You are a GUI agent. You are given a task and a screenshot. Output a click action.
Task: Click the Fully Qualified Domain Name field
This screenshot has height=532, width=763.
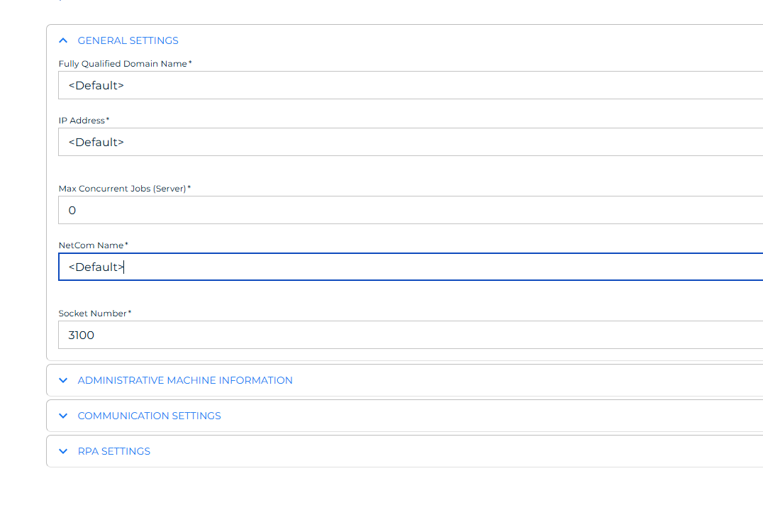[x=411, y=85]
